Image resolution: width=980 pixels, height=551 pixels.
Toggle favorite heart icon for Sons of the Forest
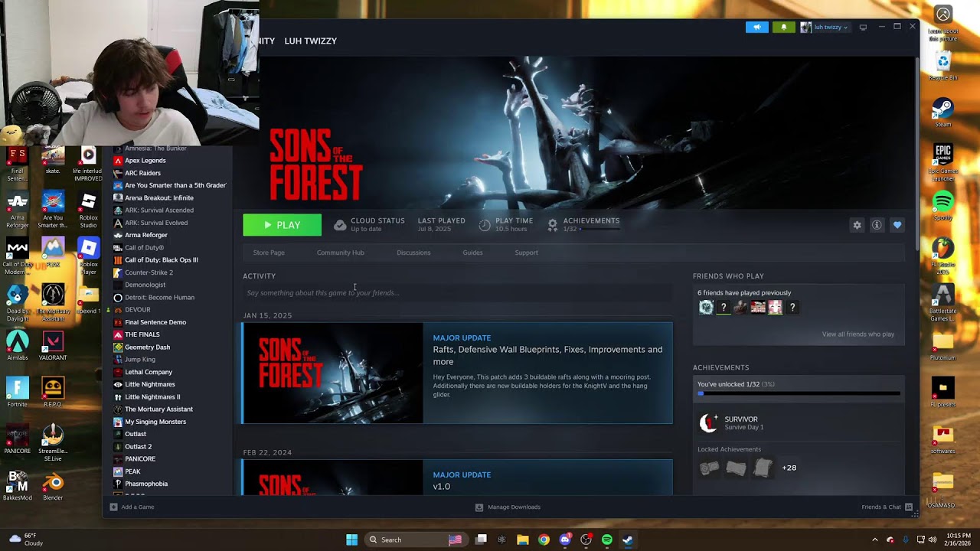tap(897, 225)
